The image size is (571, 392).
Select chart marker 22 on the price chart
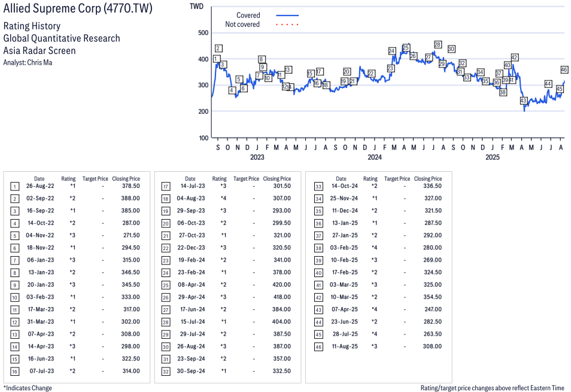pos(371,74)
